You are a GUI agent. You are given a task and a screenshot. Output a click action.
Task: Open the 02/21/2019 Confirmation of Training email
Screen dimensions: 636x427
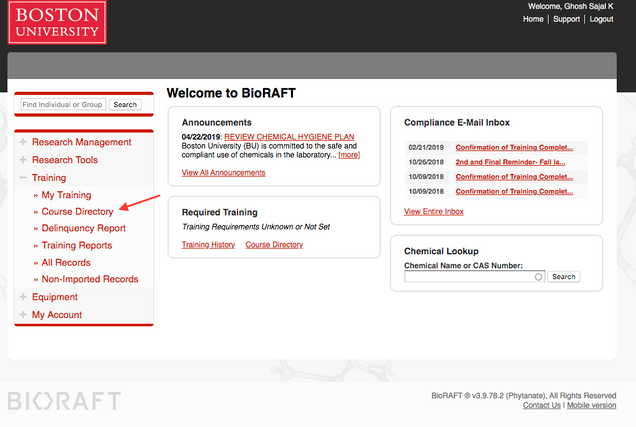(514, 147)
